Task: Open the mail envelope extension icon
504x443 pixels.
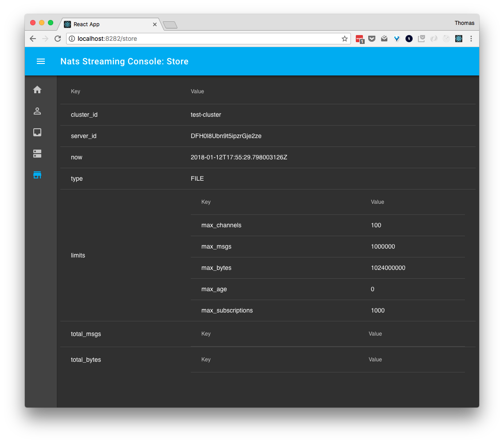Action: 384,39
